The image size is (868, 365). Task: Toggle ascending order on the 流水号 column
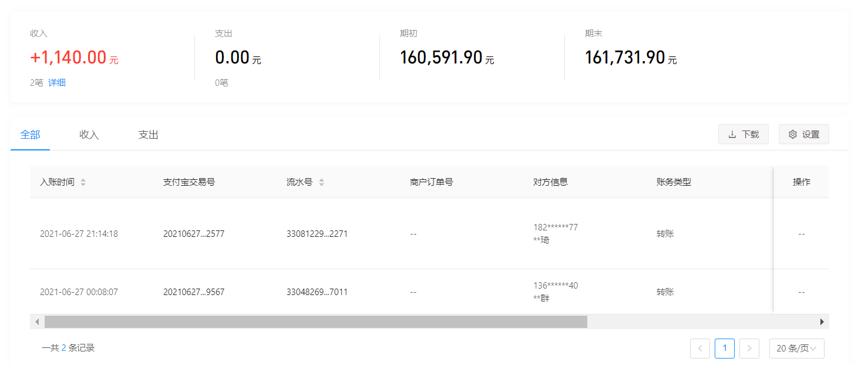(321, 179)
